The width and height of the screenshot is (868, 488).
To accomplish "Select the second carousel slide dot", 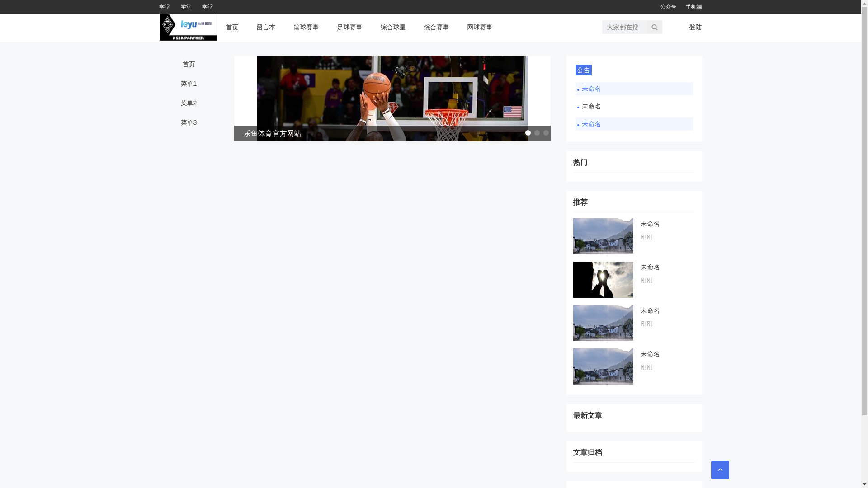I will pos(537,133).
